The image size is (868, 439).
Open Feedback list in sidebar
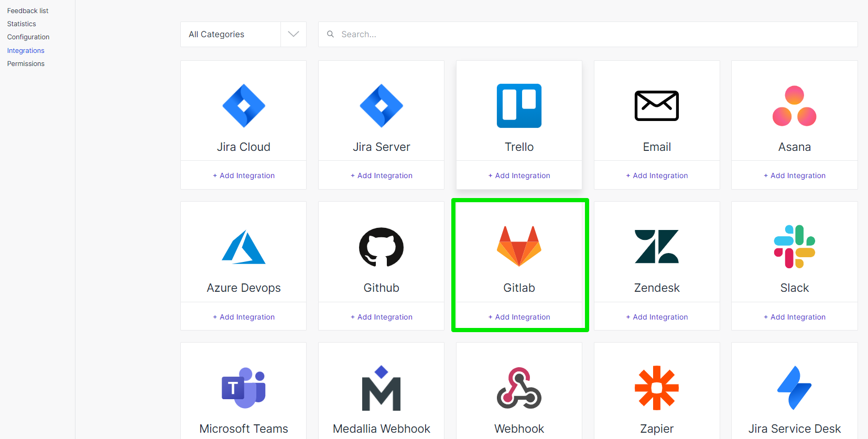point(28,10)
